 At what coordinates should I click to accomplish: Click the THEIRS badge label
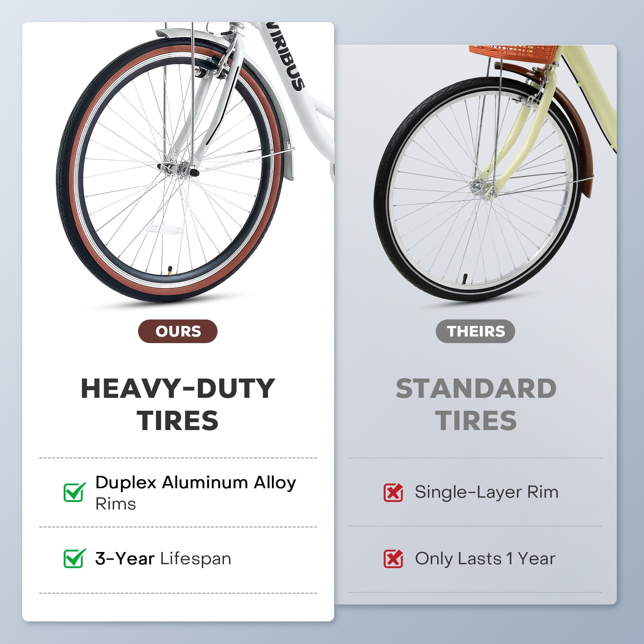[475, 331]
